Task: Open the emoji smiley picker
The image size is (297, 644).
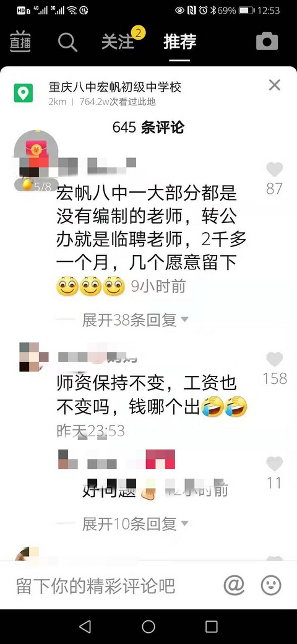Action: click(271, 585)
